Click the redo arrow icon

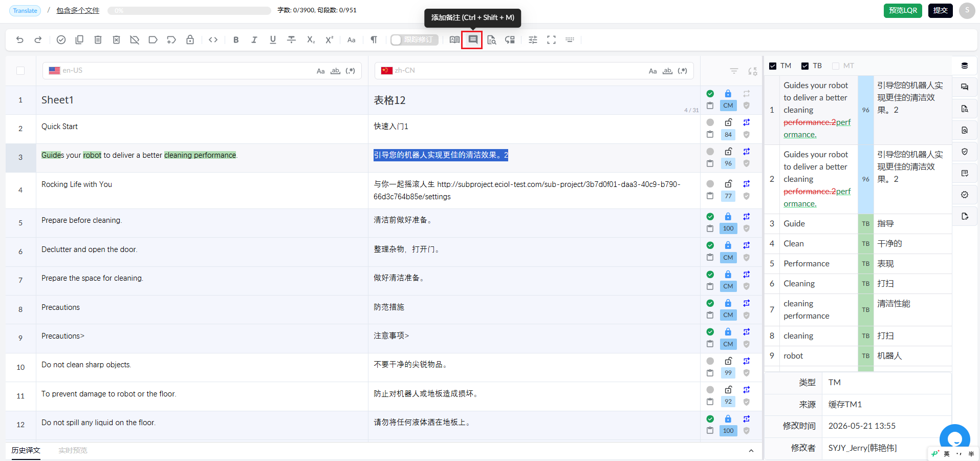click(38, 39)
